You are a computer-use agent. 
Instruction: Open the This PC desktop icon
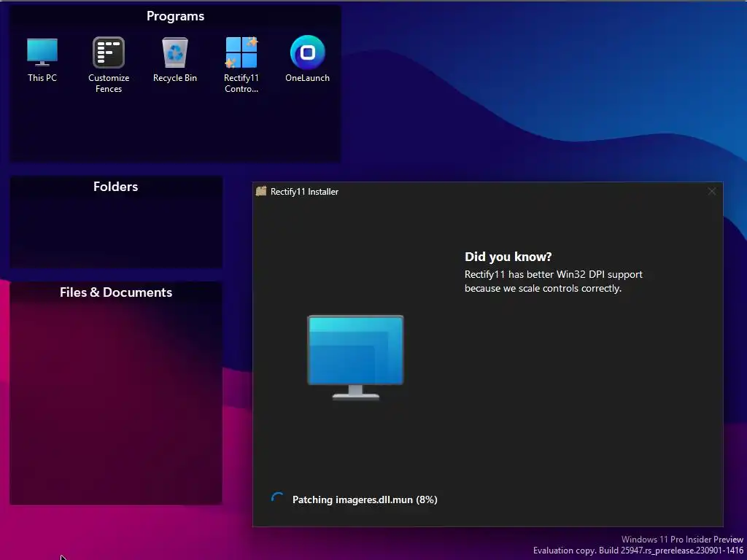point(42,60)
